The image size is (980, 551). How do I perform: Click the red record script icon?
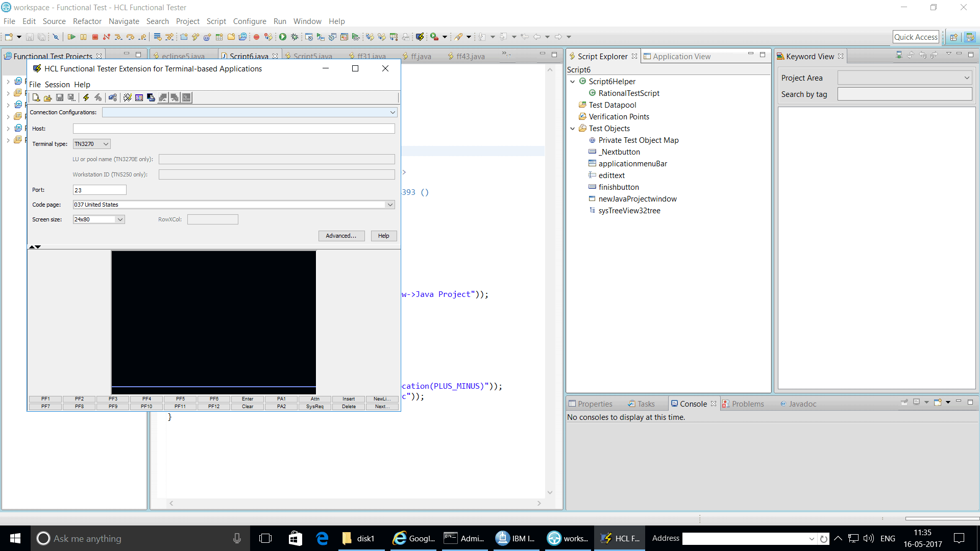point(256,37)
